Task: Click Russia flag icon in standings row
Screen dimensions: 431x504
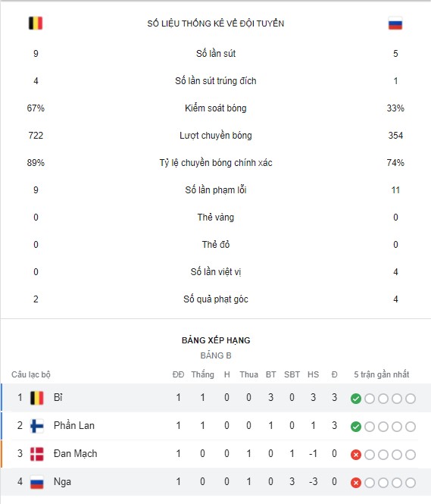Action: 37,482
